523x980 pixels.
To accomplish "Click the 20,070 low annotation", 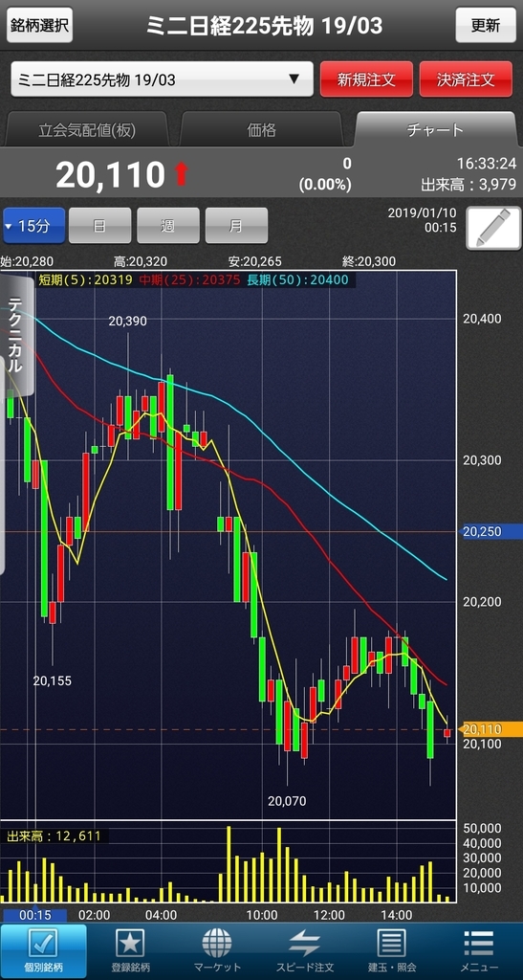I will point(287,801).
